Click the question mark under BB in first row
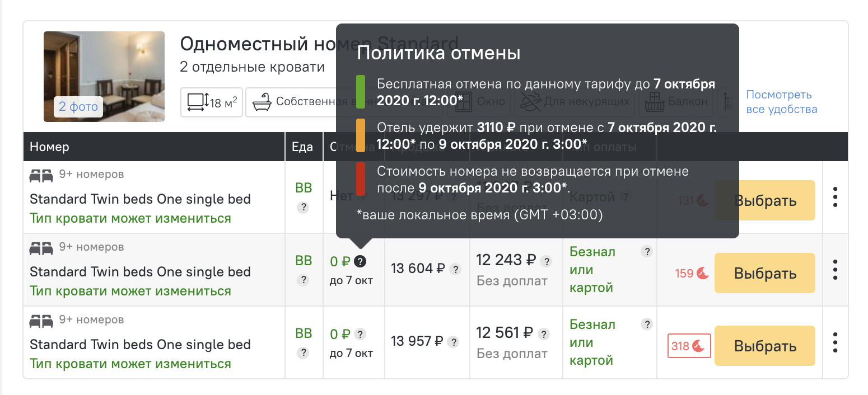Viewport: 868px width, 395px height. [303, 208]
